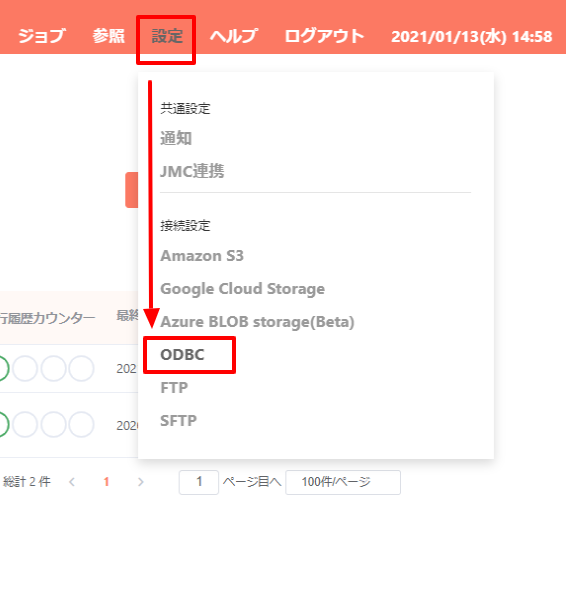This screenshot has width=566, height=601.
Task: Choose FTP connection settings
Action: point(174,388)
